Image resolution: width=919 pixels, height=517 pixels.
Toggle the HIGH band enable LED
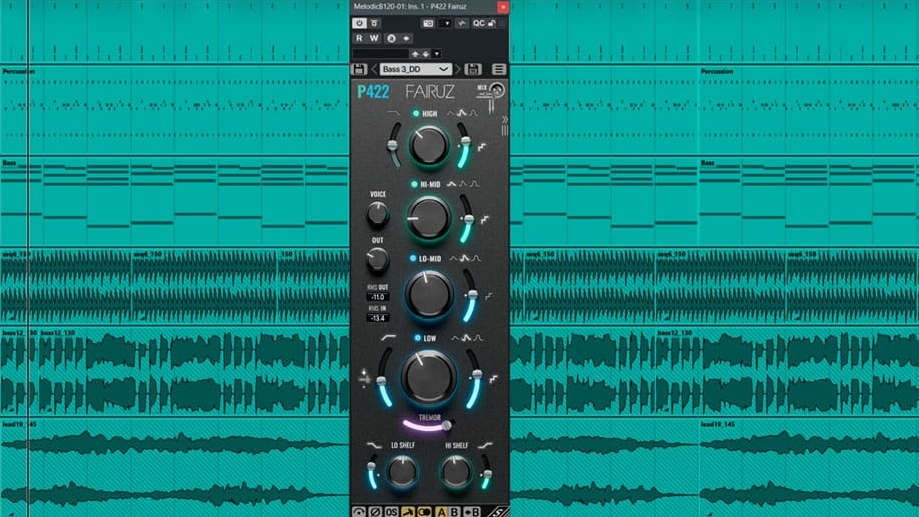(x=416, y=114)
